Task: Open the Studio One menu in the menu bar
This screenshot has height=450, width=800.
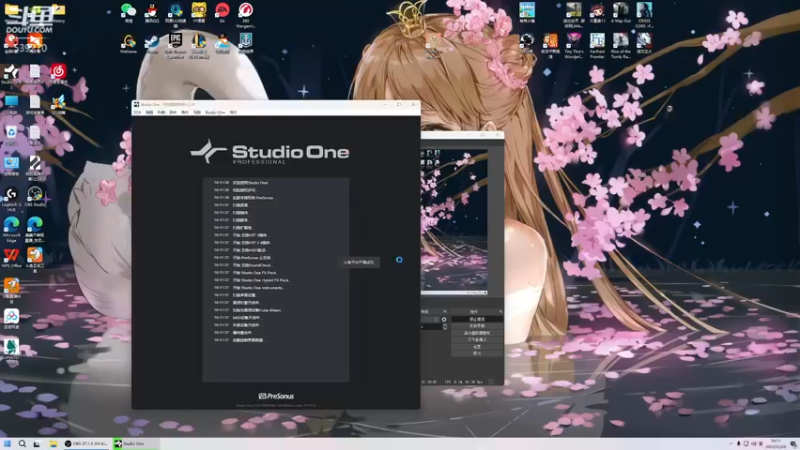Action: click(x=215, y=112)
